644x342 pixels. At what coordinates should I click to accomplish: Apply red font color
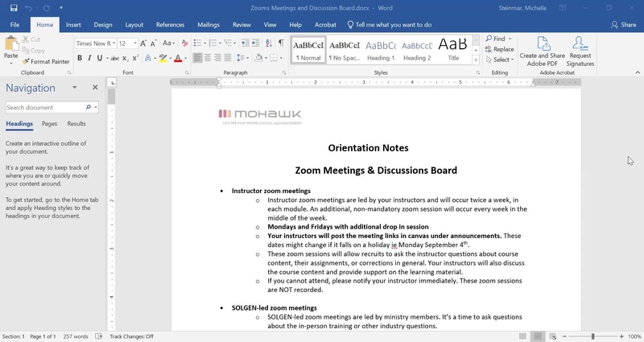coord(178,58)
